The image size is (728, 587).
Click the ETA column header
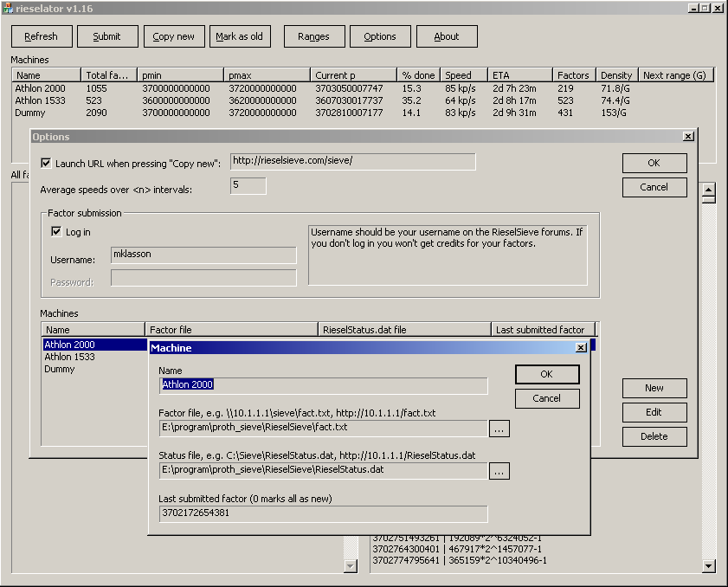[x=520, y=75]
